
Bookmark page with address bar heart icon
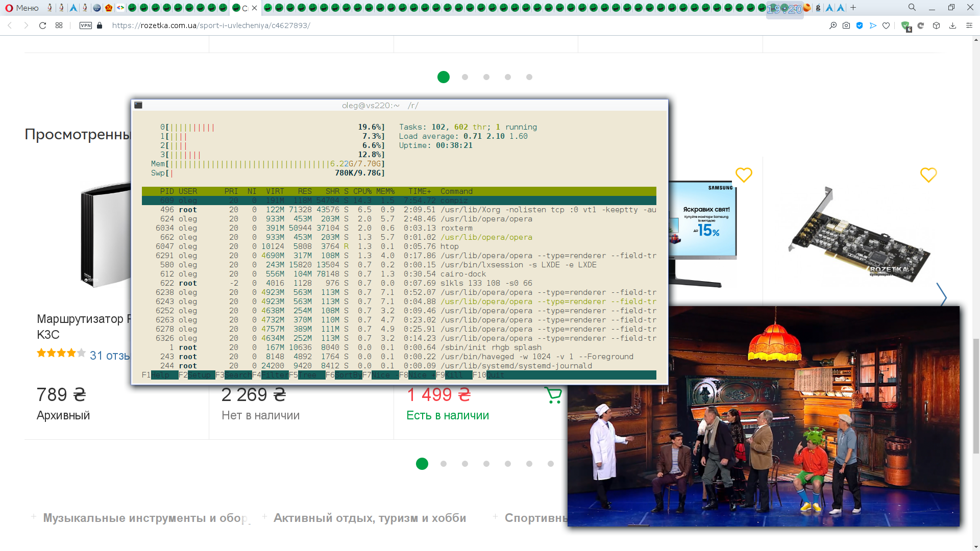(x=886, y=26)
